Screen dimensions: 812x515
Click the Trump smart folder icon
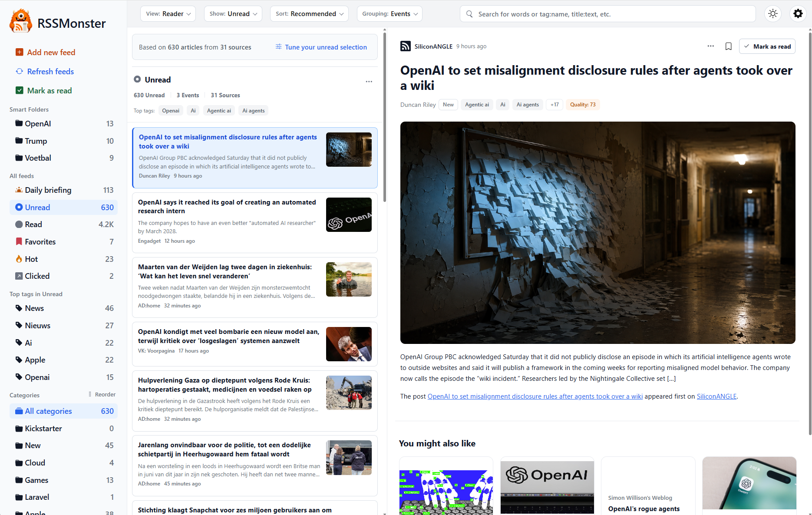pyautogui.click(x=19, y=141)
